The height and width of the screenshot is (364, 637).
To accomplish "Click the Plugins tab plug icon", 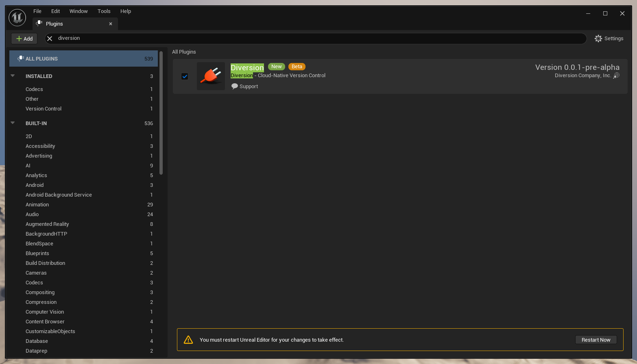I will pos(39,24).
